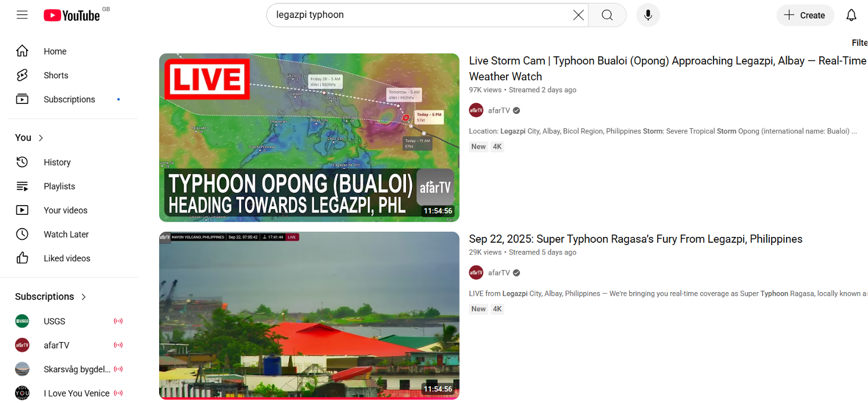Open the USGS subscription channel
Viewport: 868px width, 403px height.
click(54, 321)
